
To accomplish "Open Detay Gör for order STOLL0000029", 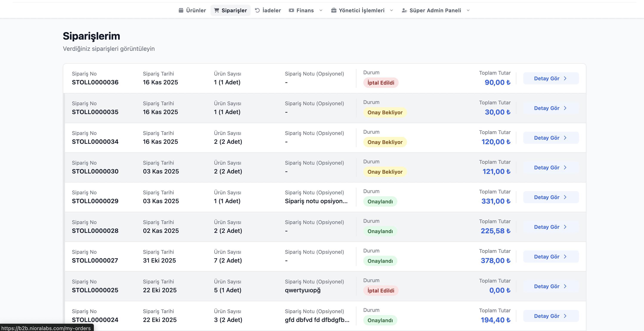I will 551,197.
